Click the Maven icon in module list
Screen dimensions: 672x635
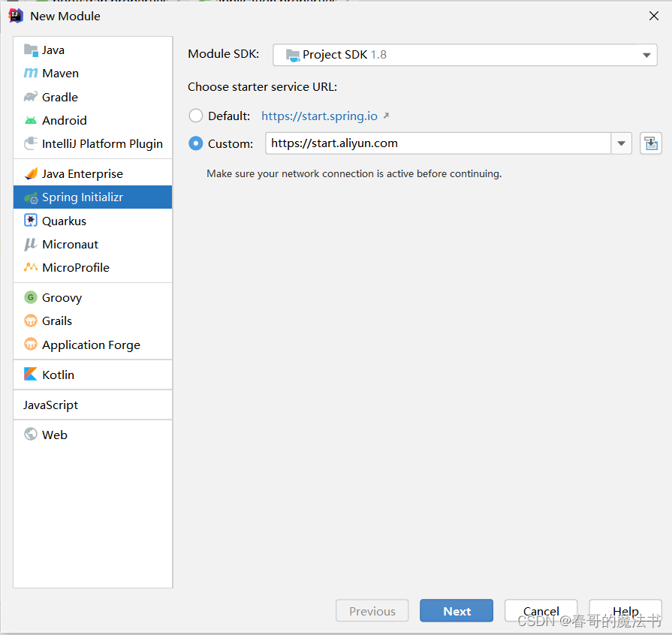[x=31, y=74]
